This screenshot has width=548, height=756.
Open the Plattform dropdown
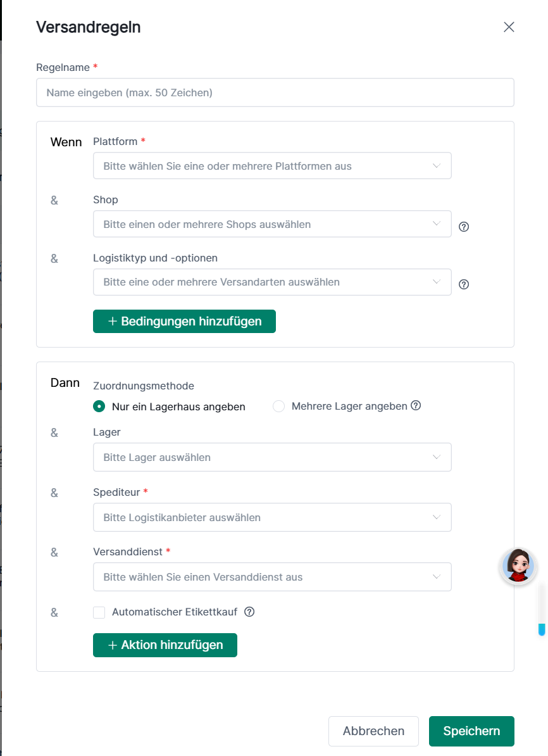point(272,166)
